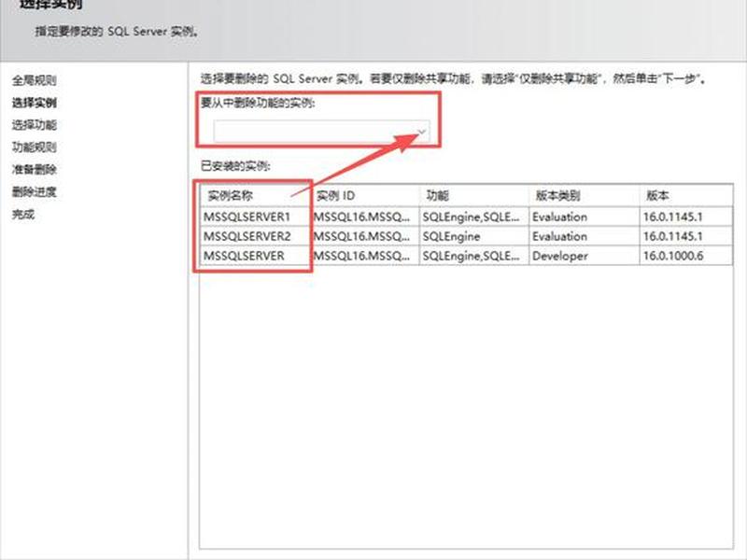Screen dimensions: 747x560
Task: Select the 准备删除 step in sidebar
Action: [x=35, y=170]
